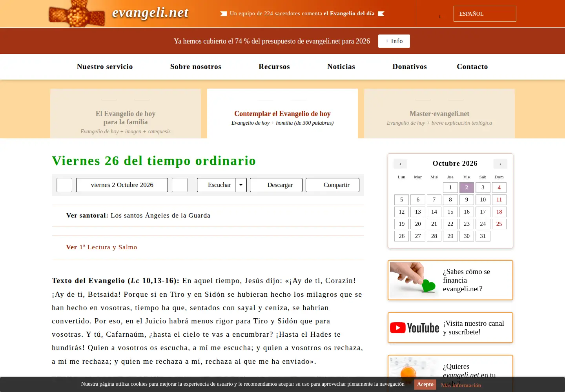Open the evangeli.net site title link
The image size is (565, 392).
(150, 13)
